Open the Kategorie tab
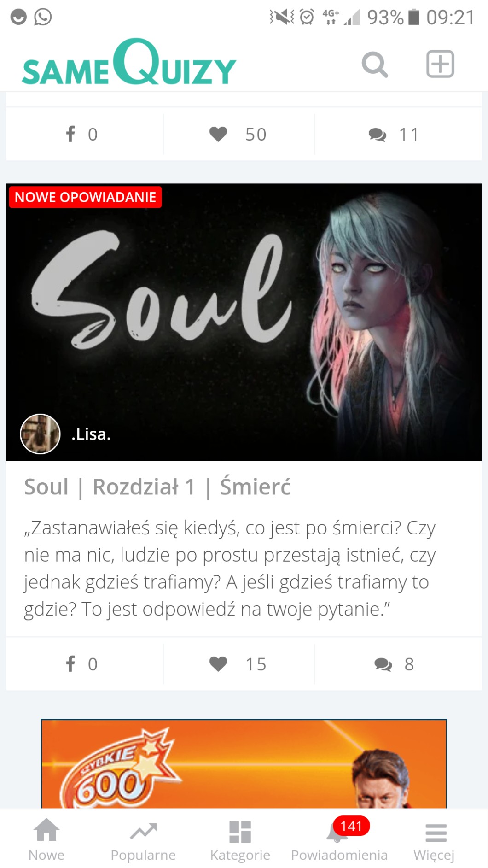The height and width of the screenshot is (868, 488). tap(240, 839)
